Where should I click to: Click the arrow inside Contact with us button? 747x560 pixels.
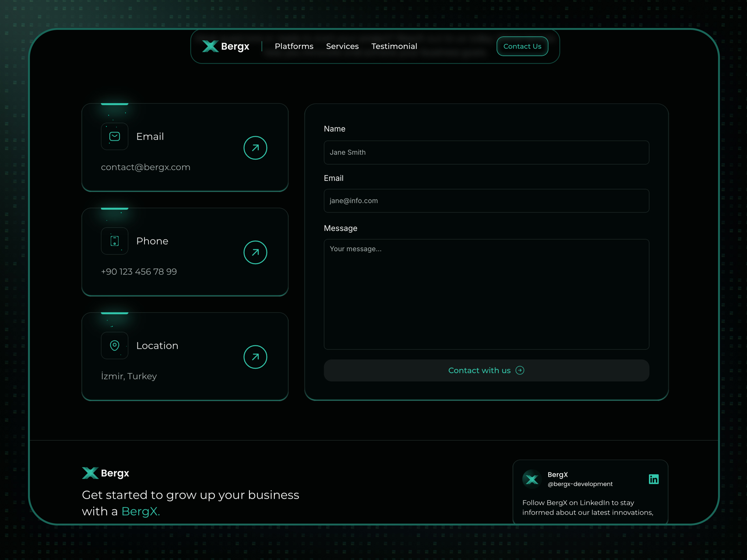[x=520, y=370]
